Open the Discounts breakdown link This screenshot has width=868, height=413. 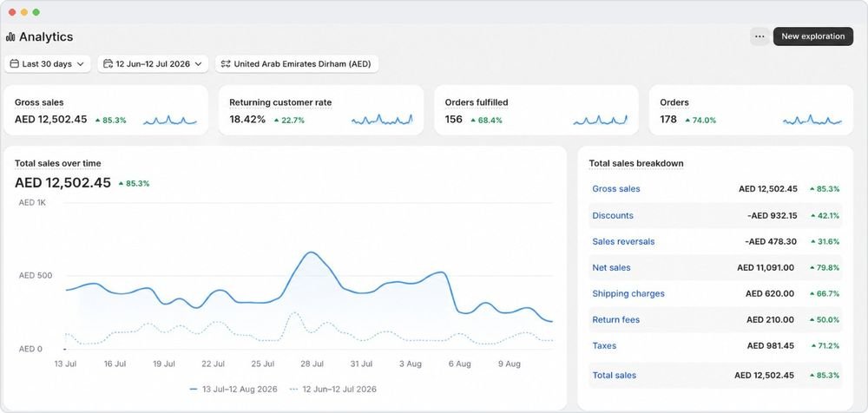point(613,215)
